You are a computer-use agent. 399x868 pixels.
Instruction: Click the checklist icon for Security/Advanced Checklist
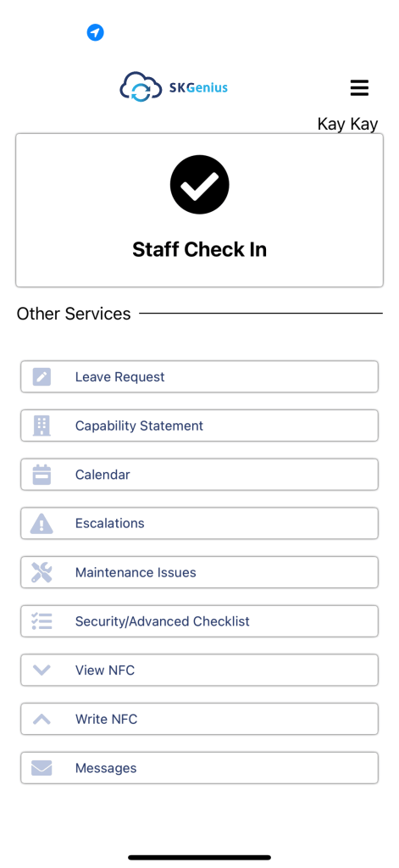point(42,621)
